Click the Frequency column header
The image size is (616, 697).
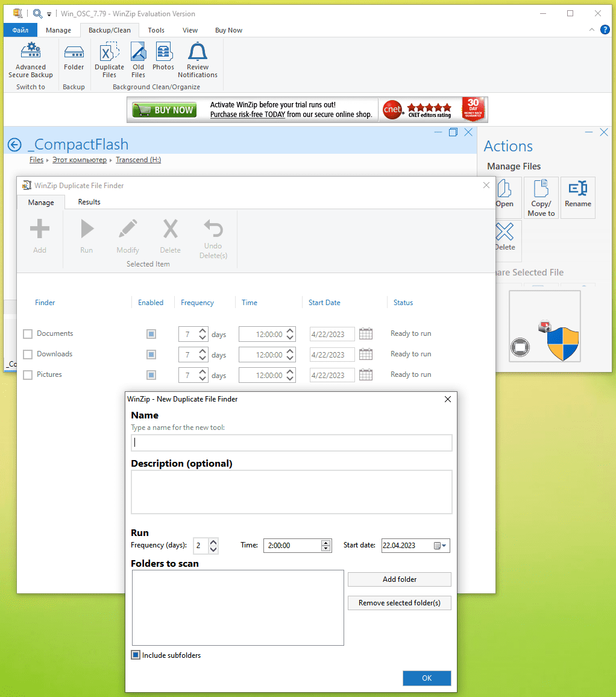[x=197, y=302]
